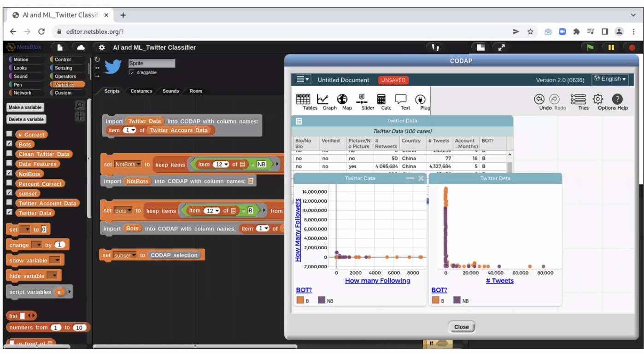Switch to the Costumes tab
Viewport: 644px width, 353px height.
point(141,91)
